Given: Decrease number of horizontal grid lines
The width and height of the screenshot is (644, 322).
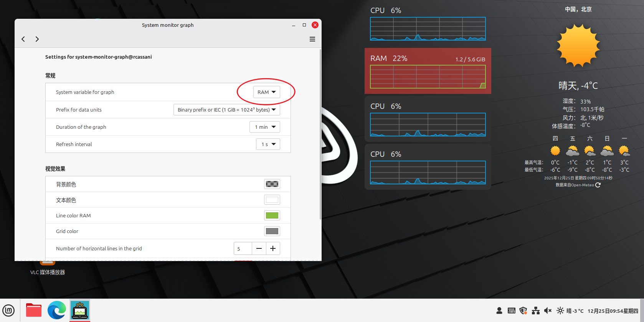Looking at the screenshot, I should pos(259,248).
